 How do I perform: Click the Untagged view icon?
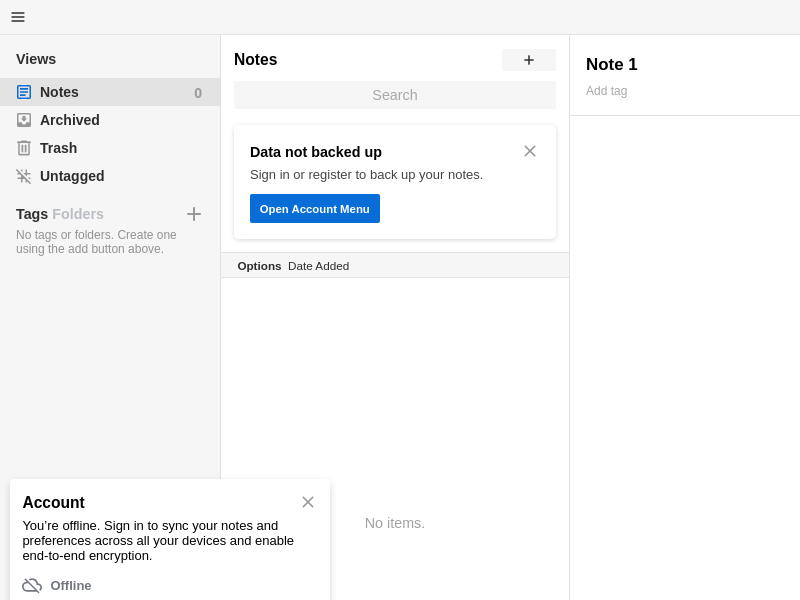24,176
